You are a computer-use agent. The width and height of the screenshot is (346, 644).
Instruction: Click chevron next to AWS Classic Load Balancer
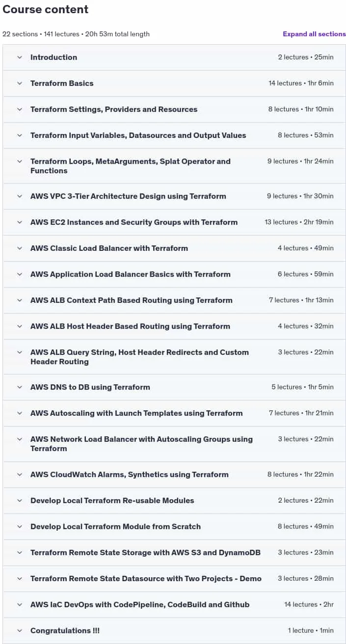point(20,248)
